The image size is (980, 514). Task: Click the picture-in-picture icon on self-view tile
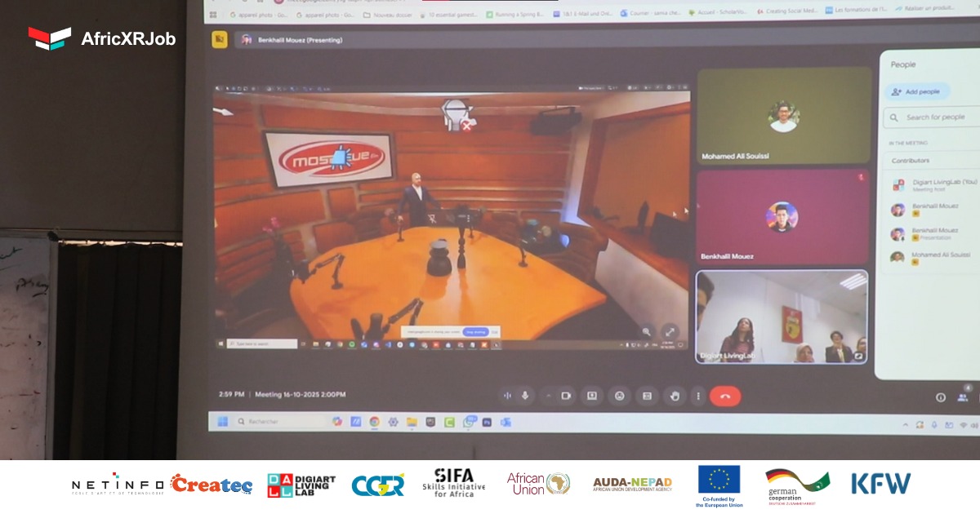click(x=858, y=356)
